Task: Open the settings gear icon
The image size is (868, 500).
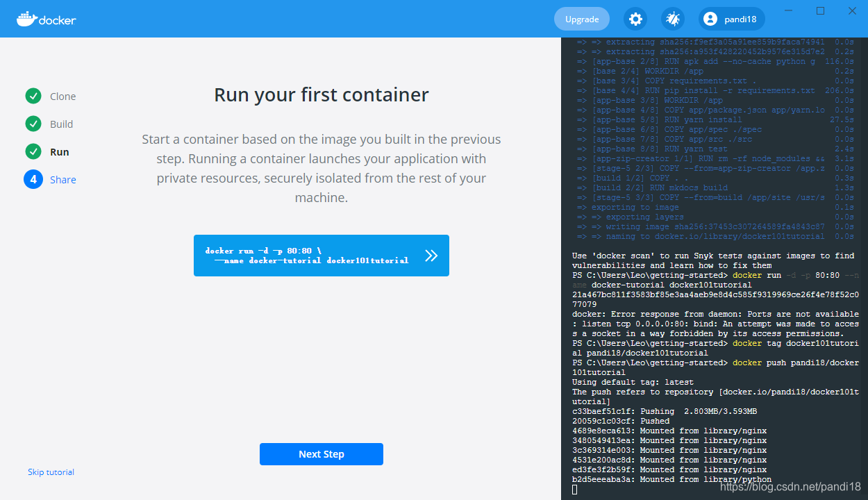Action: click(635, 19)
